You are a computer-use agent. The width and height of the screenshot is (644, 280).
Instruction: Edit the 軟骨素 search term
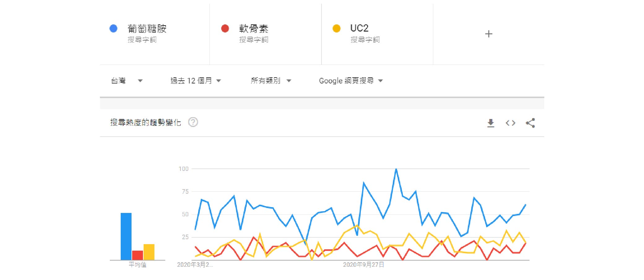(x=253, y=28)
